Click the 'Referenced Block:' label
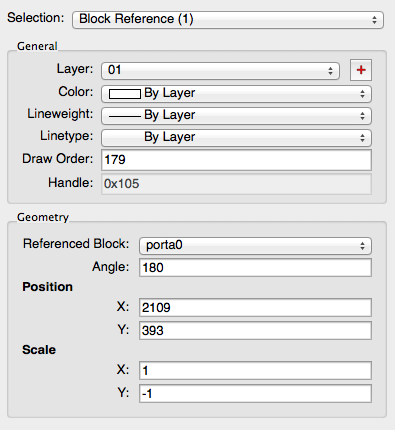The height and width of the screenshot is (430, 395). coord(76,244)
